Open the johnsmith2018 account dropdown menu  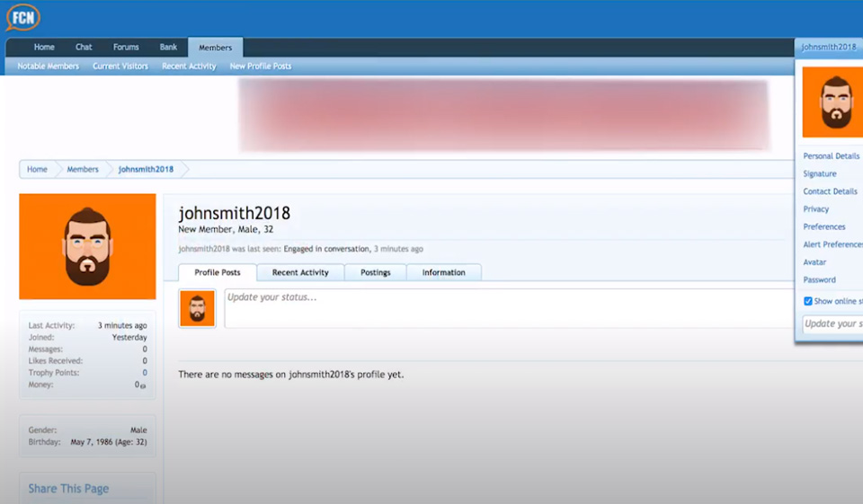[828, 47]
